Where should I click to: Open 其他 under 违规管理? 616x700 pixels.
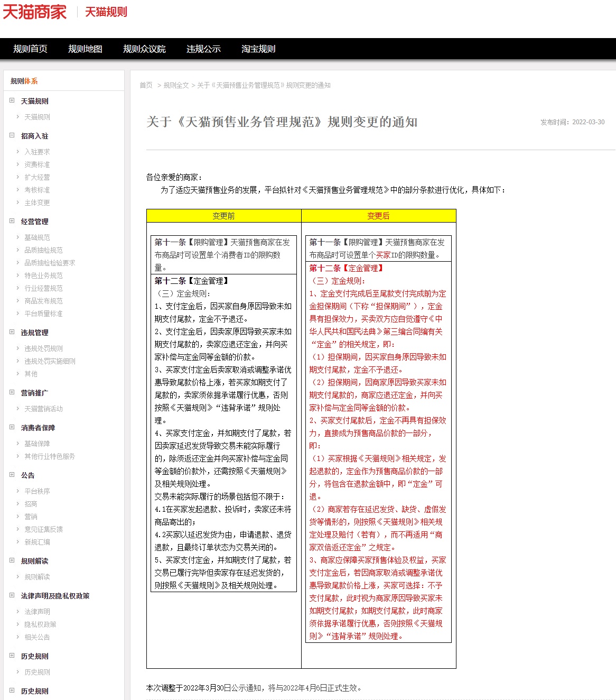tap(31, 374)
